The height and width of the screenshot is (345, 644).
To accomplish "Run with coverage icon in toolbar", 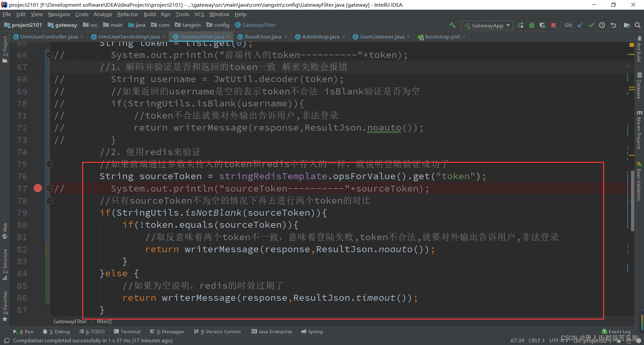I will pyautogui.click(x=543, y=25).
